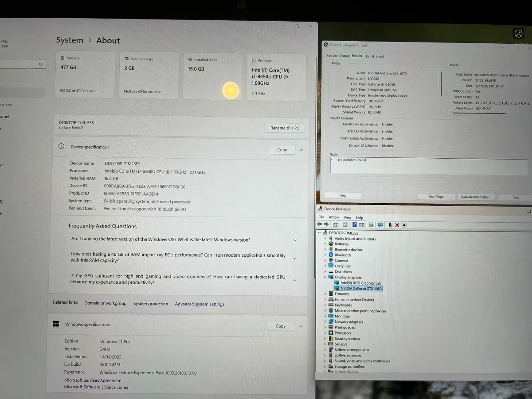Click the Audio inputs and outputs speaker icon
This screenshot has height=399, width=532.
(331, 239)
